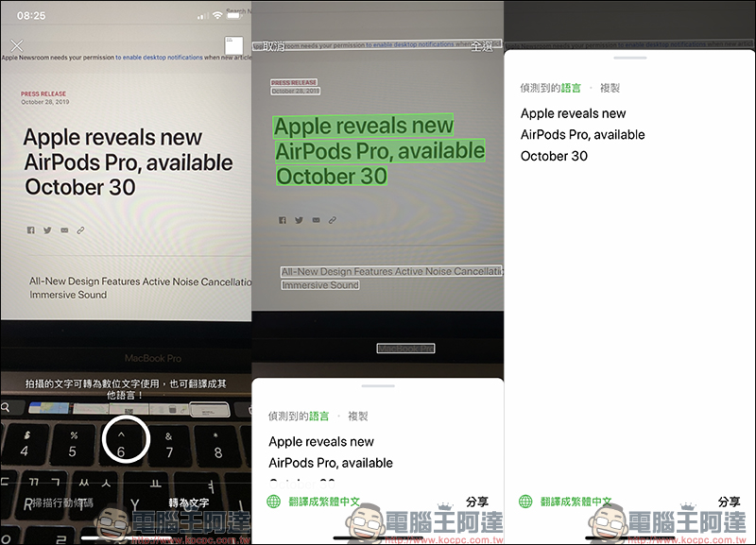The image size is (756, 545).
Task: Select the highlighted line 'AirPods Pro, available' in the photo
Action: (x=380, y=151)
